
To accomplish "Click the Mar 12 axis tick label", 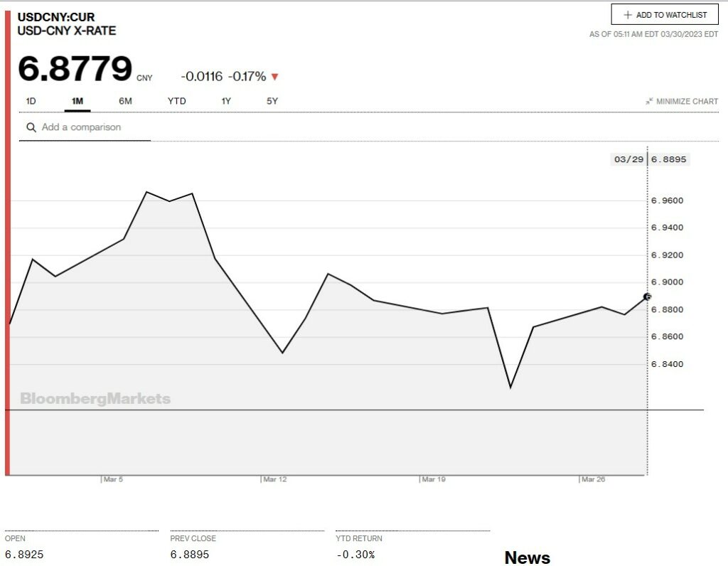I will (275, 480).
